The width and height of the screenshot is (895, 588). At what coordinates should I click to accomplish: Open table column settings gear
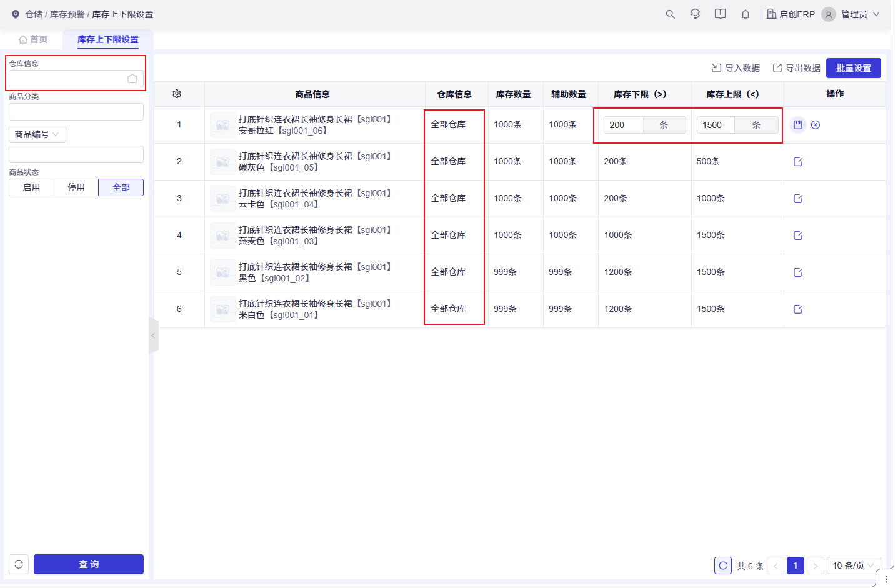click(x=177, y=94)
